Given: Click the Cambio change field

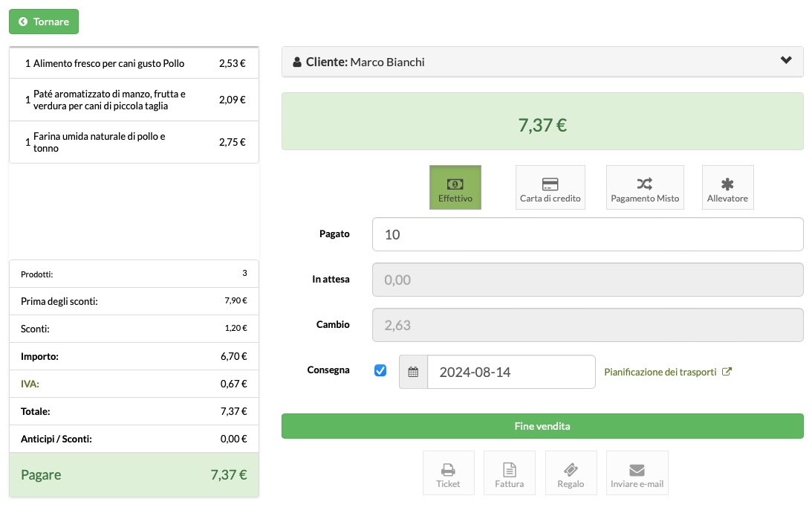Looking at the screenshot, I should coord(588,325).
